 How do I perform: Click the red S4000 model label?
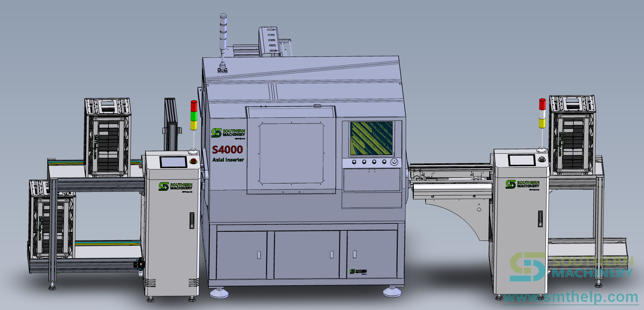(x=227, y=149)
